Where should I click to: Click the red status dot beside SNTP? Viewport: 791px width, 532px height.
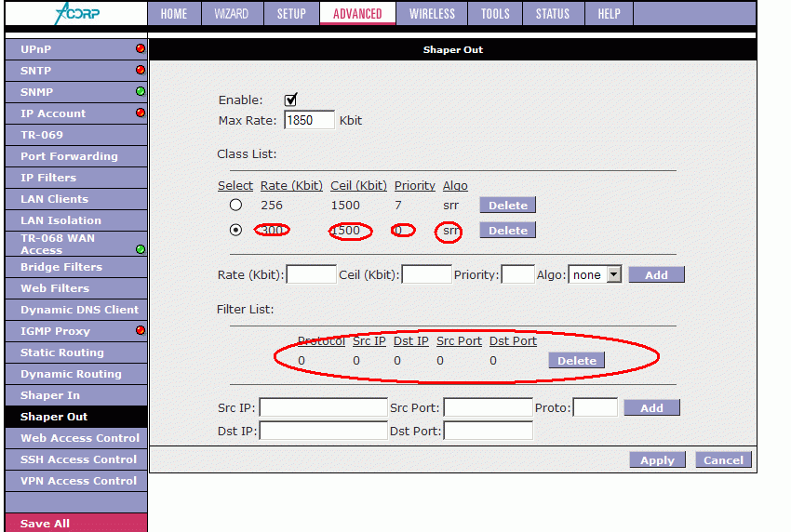pyautogui.click(x=141, y=70)
